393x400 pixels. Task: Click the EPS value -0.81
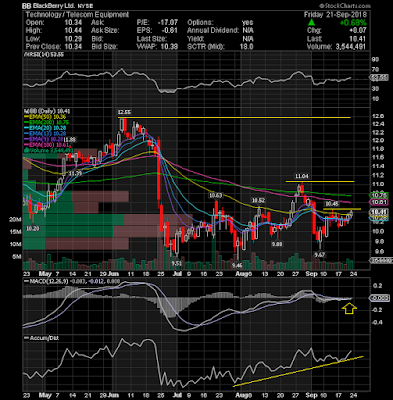pos(170,31)
